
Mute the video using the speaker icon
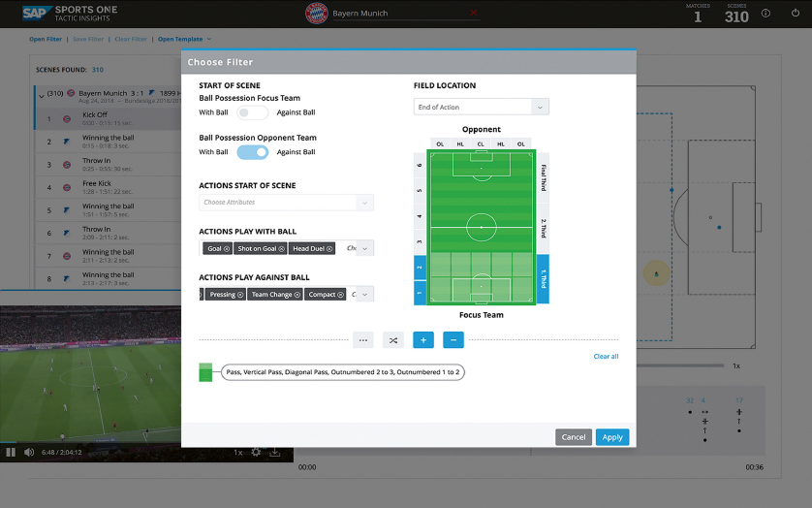pos(29,452)
